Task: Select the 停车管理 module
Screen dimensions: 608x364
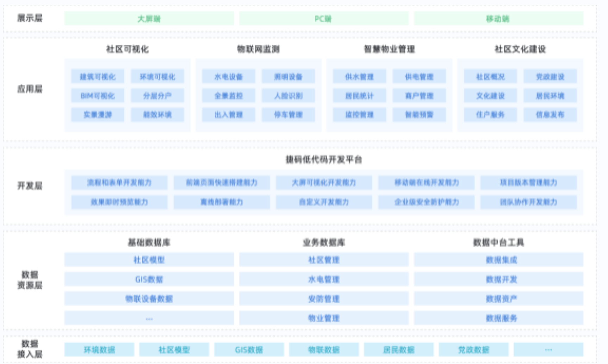Action: [288, 115]
